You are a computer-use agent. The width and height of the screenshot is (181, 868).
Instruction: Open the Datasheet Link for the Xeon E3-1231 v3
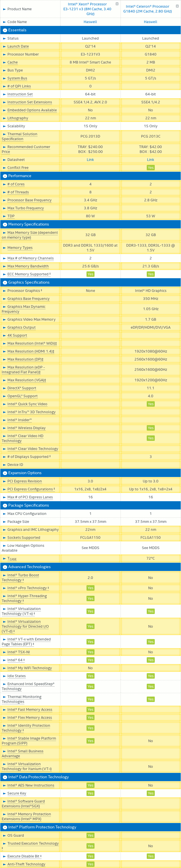90,160
